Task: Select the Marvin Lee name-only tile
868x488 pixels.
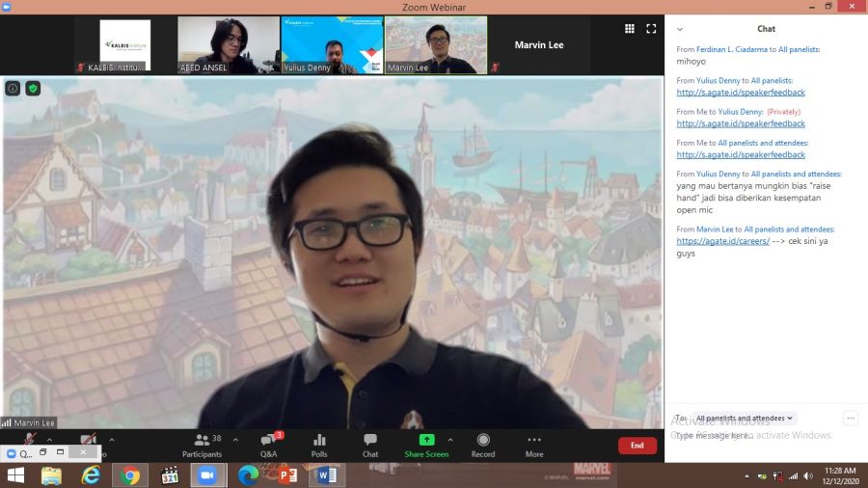Action: point(539,44)
